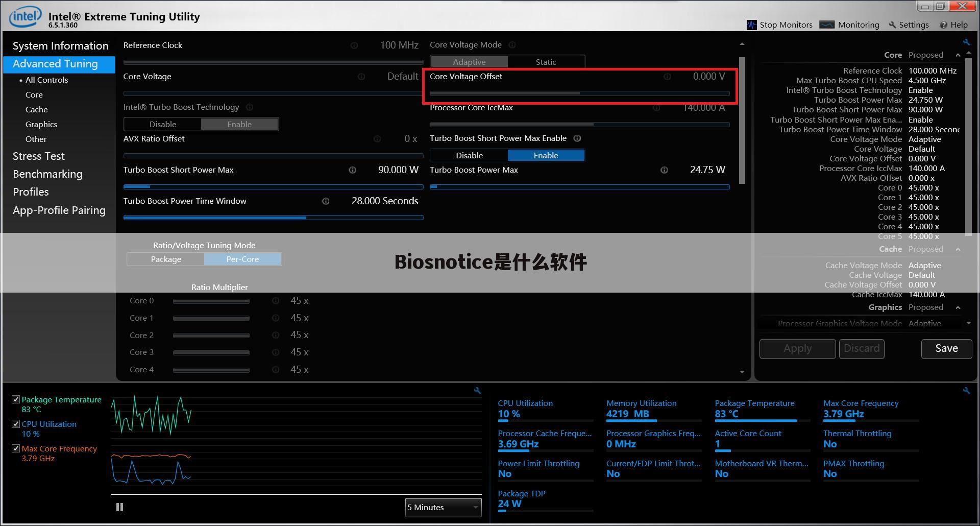Open Help via the question mark icon
Screen dimensions: 980x526
pos(943,25)
